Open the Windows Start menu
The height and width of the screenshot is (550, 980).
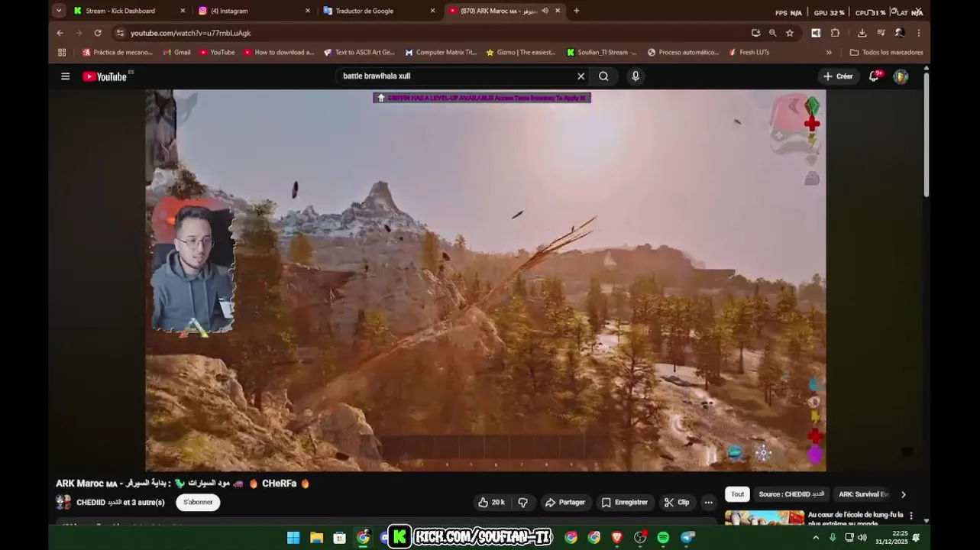coord(293,538)
